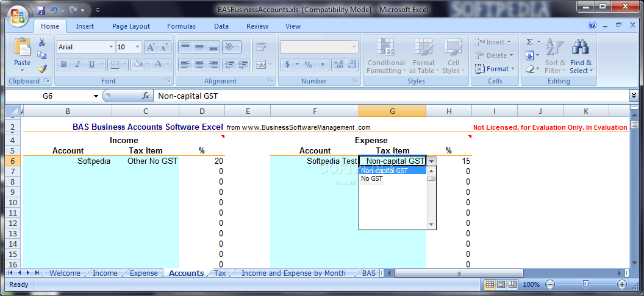
Task: Click AutoSum sigma icon
Action: point(530,42)
